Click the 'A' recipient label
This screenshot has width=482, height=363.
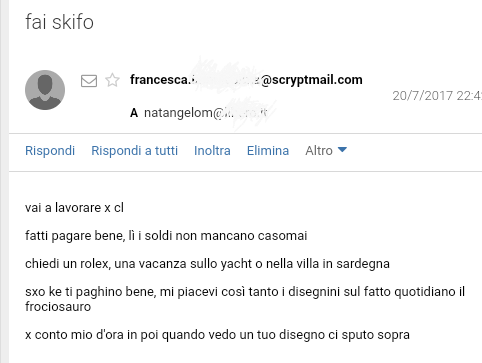[x=134, y=113]
